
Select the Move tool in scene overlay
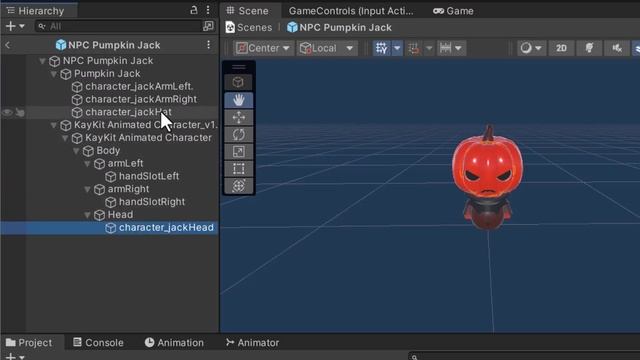tap(239, 118)
